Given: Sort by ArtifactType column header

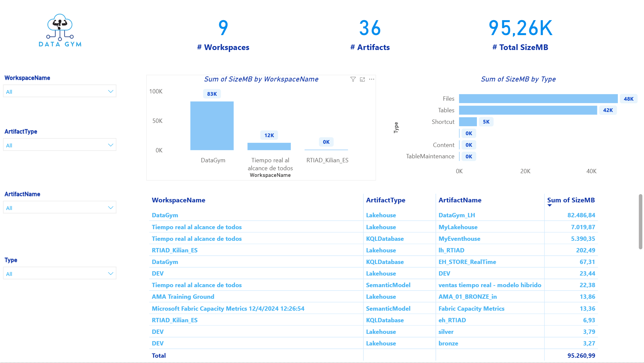Looking at the screenshot, I should [x=386, y=200].
